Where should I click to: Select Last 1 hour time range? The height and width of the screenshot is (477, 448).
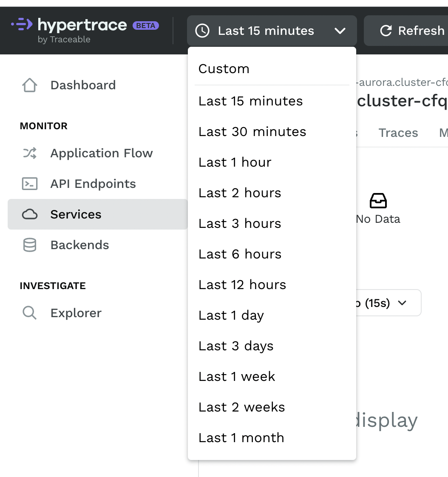[235, 162]
